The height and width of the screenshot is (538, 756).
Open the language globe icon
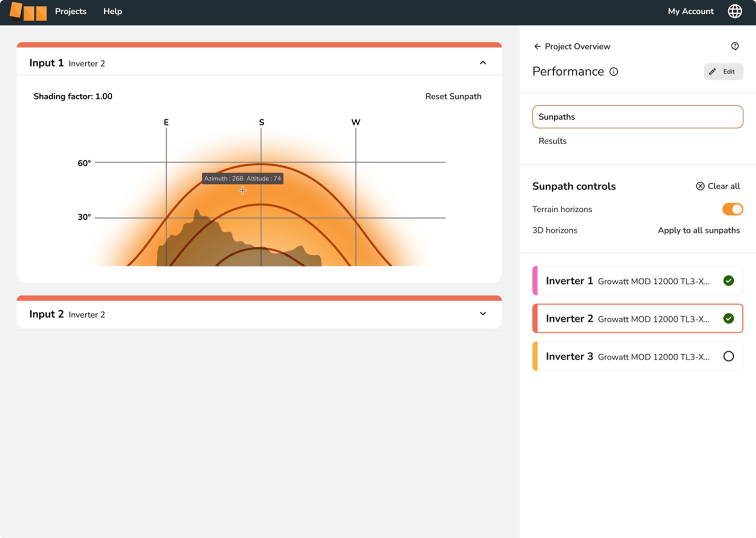click(735, 11)
